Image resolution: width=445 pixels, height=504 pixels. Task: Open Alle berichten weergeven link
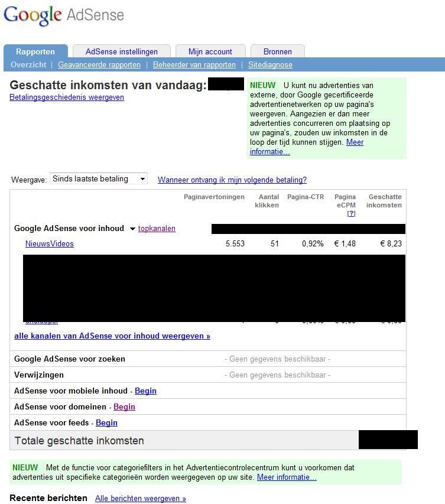coord(141,498)
